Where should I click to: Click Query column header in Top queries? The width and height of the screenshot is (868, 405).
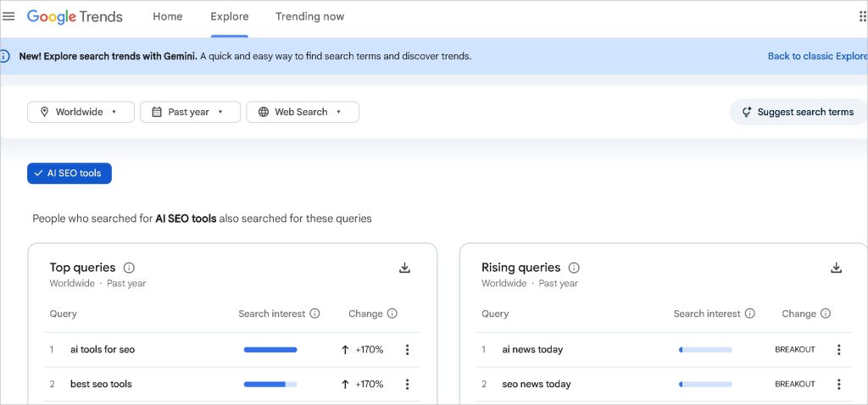(x=63, y=313)
